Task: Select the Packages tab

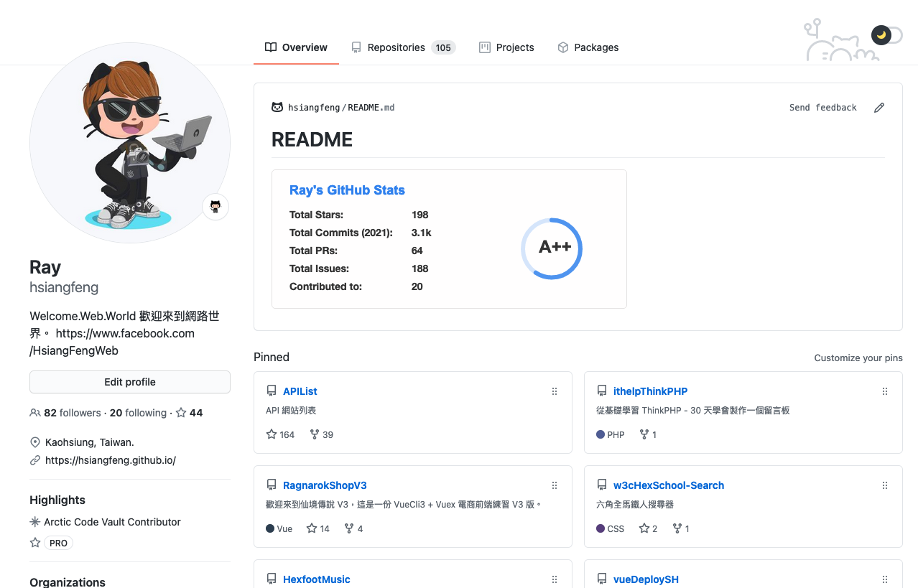Action: 588,47
